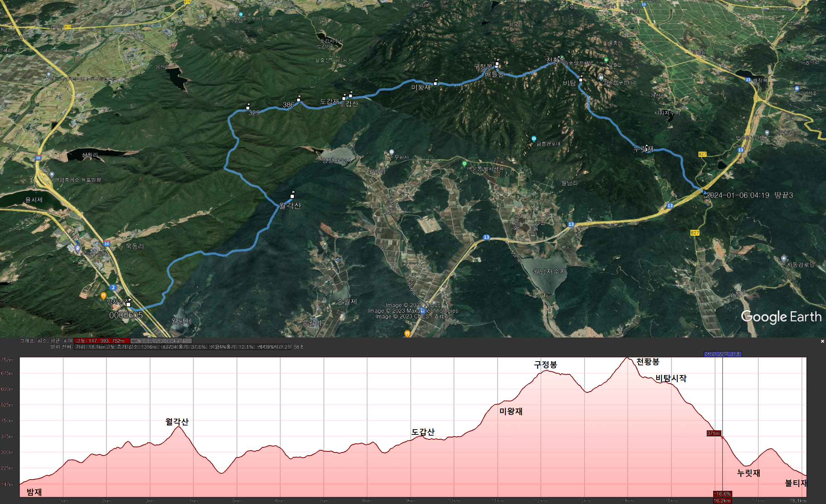The width and height of the screenshot is (826, 504).
Task: Click the 371m cursor marker on profile
Action: point(714,433)
